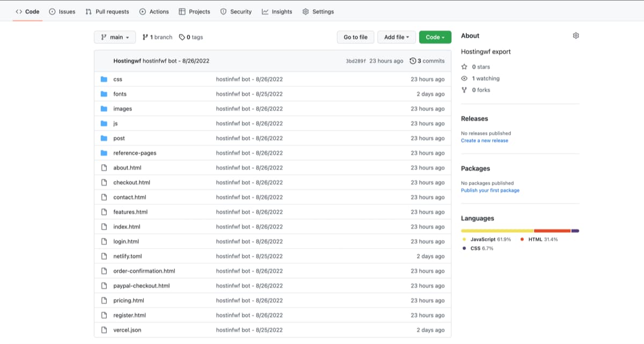Open the Issues tab
Image resolution: width=644 pixels, height=344 pixels.
tap(62, 11)
